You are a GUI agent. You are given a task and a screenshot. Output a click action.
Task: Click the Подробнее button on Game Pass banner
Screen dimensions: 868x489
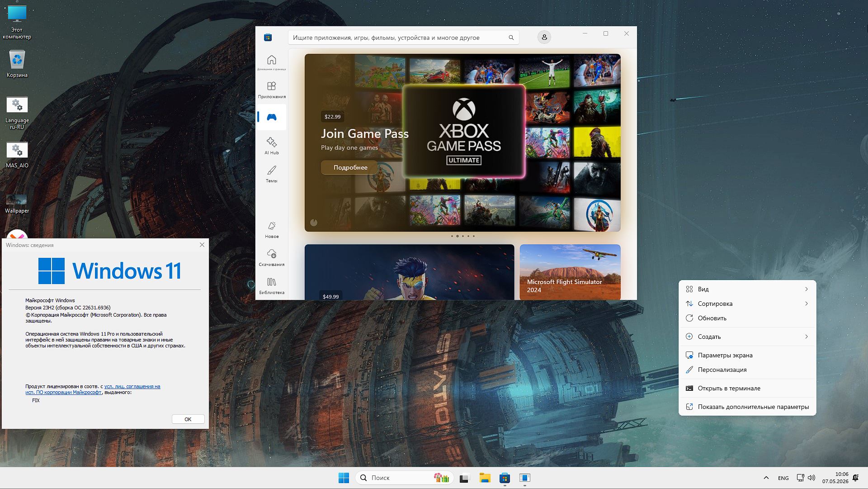[x=350, y=167]
